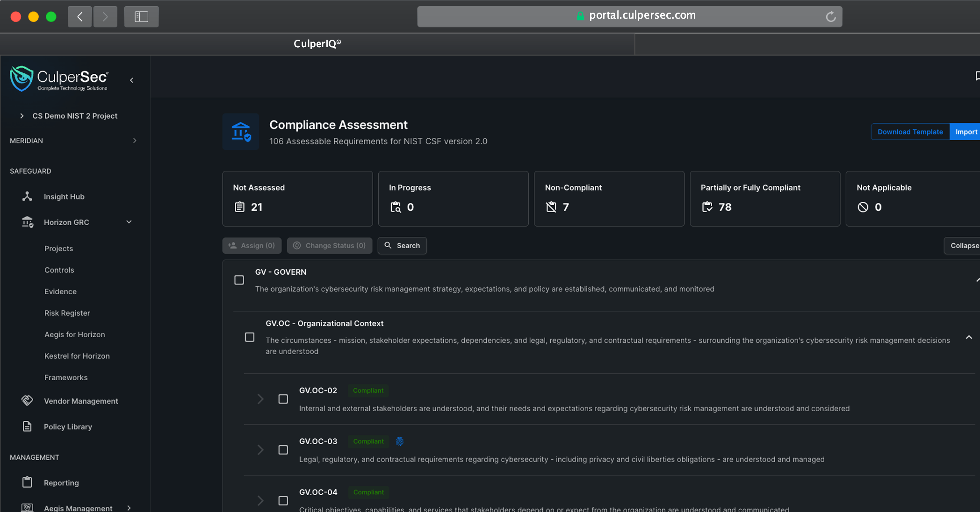Image resolution: width=980 pixels, height=512 pixels.
Task: Open Controls in the sidebar
Action: tap(59, 270)
